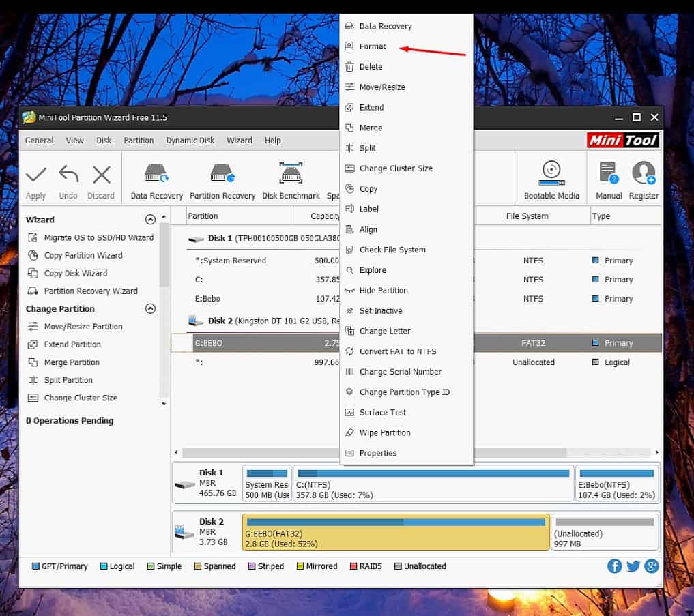Choose Set Inactive menu entry
The width and height of the screenshot is (694, 616).
(406, 310)
